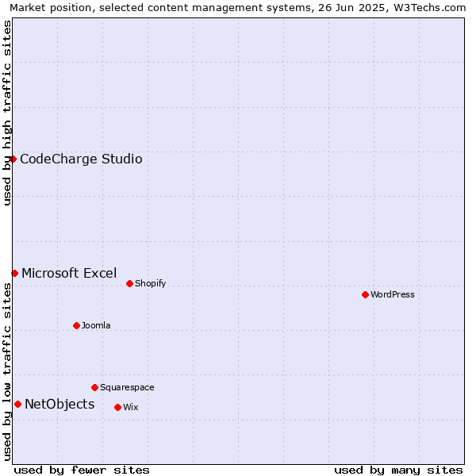Click the red Squarespace data point
The width and height of the screenshot is (476, 476).
coord(94,387)
